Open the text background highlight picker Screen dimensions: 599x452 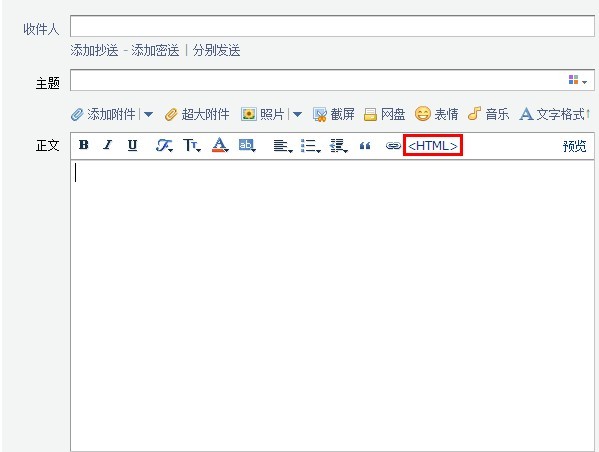point(247,145)
